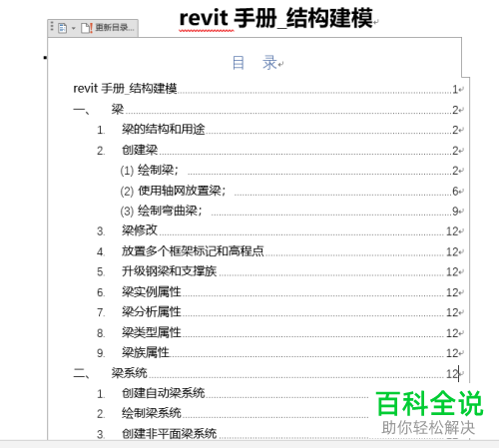This screenshot has height=448, width=499.
Task: Open dropdown arrow next to table of contents icon
Action: (x=74, y=28)
